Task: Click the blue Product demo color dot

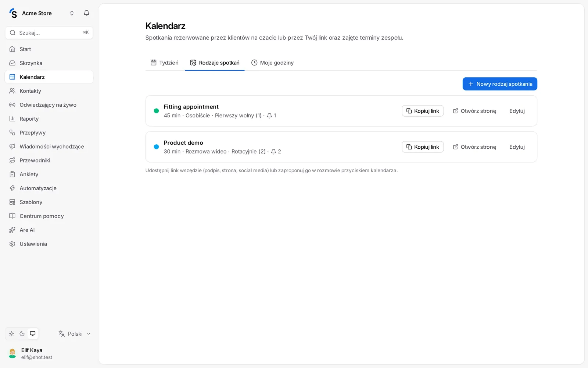Action: point(156,147)
